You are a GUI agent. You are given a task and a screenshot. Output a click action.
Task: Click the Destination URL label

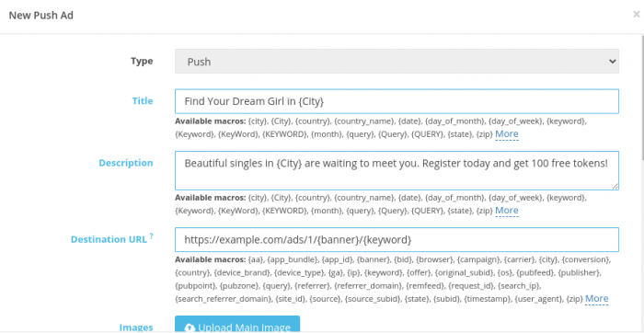(x=109, y=239)
